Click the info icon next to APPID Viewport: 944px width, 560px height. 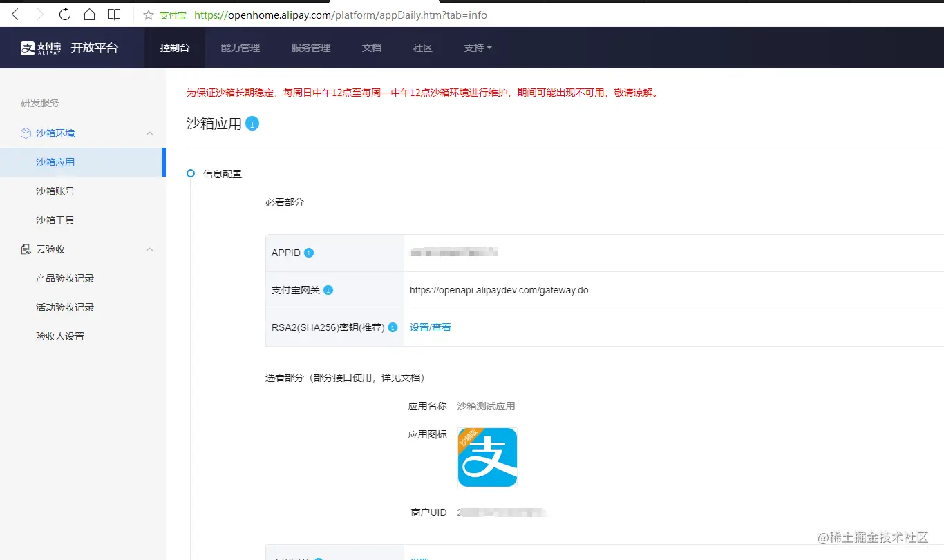[309, 253]
